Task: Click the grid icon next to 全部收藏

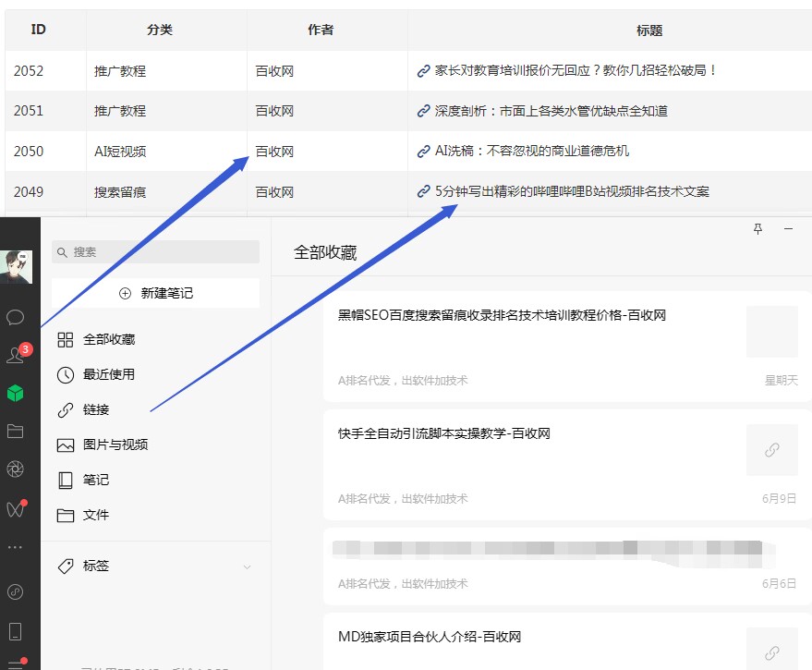Action: coord(66,340)
